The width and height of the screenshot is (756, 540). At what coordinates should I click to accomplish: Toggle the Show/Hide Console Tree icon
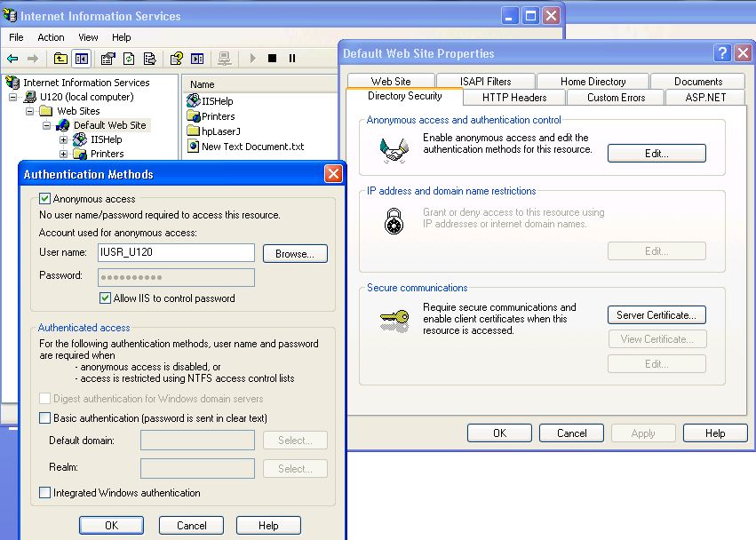coord(82,59)
